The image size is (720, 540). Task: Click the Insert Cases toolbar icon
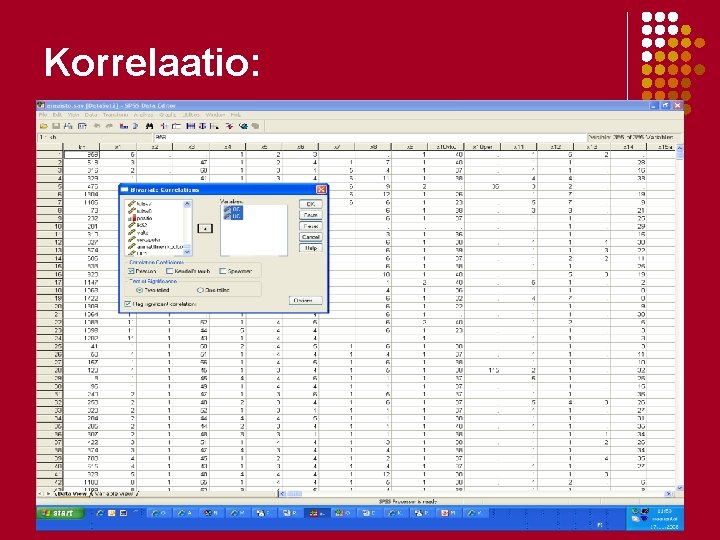click(x=164, y=126)
